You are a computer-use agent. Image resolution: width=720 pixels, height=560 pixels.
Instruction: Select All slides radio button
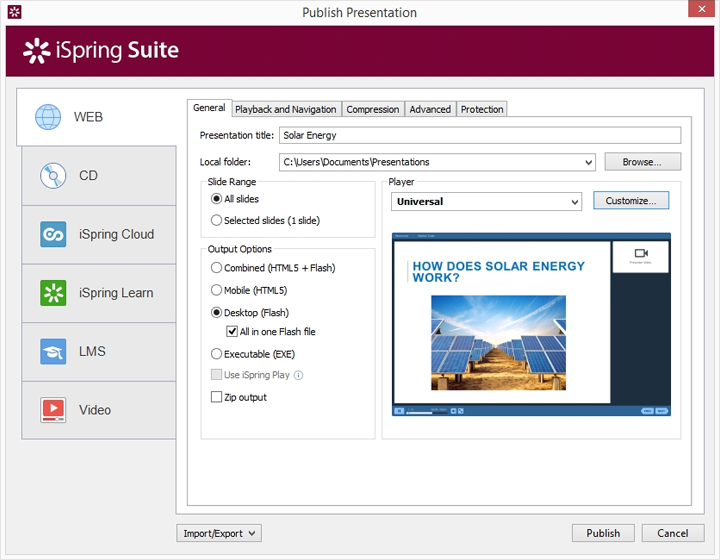(216, 199)
